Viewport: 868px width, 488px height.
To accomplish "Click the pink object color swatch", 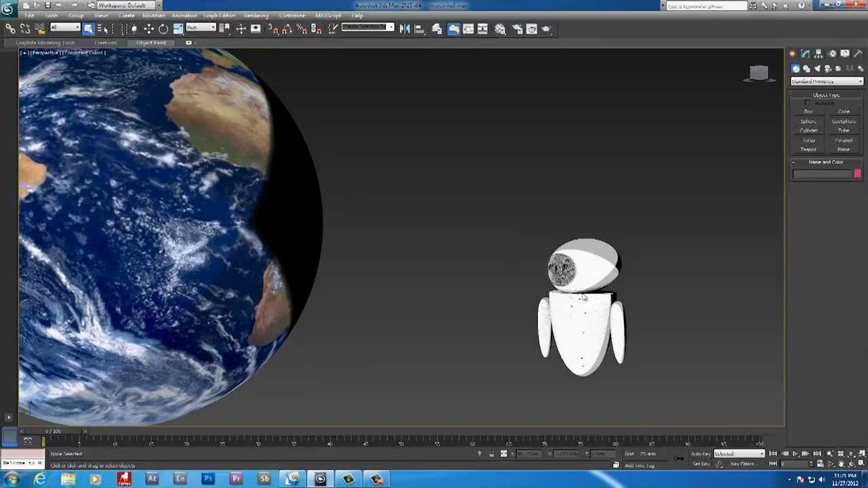I will click(x=857, y=174).
